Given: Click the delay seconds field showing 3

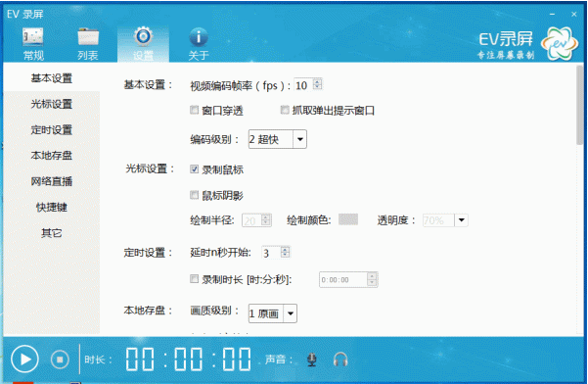Looking at the screenshot, I should [271, 253].
